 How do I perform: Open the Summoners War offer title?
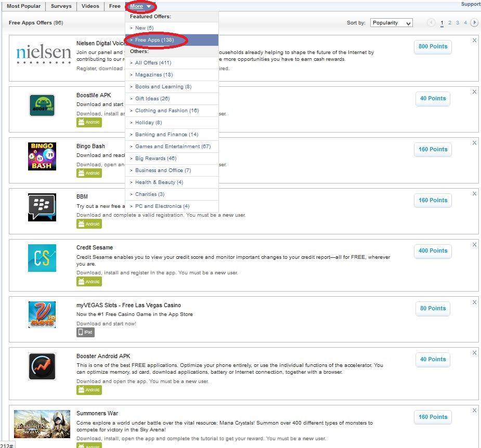[97, 413]
